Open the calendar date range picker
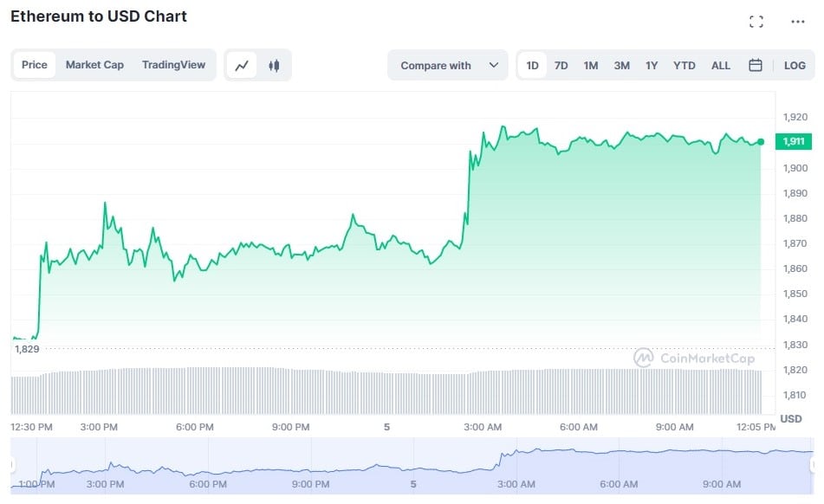The width and height of the screenshot is (824, 504). [755, 65]
